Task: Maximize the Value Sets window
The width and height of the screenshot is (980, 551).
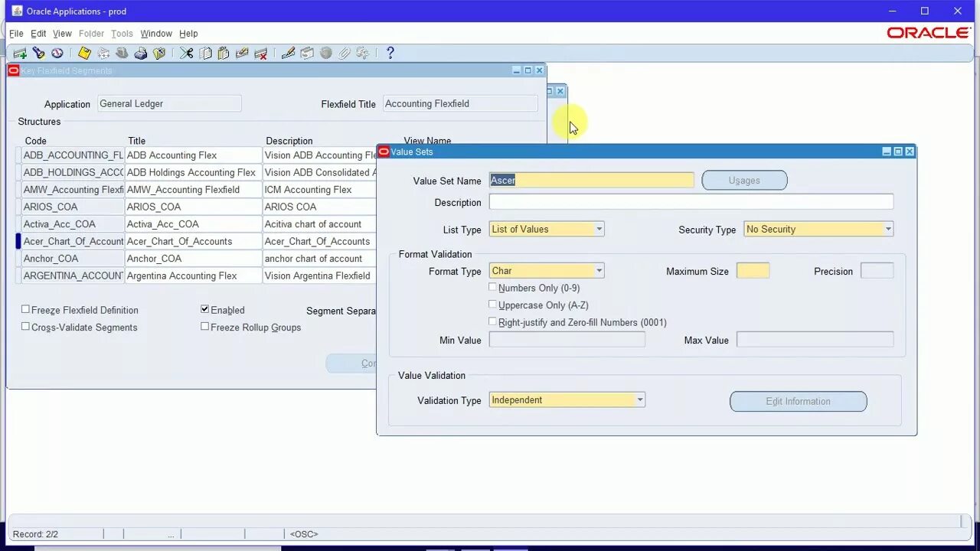Action: (898, 152)
